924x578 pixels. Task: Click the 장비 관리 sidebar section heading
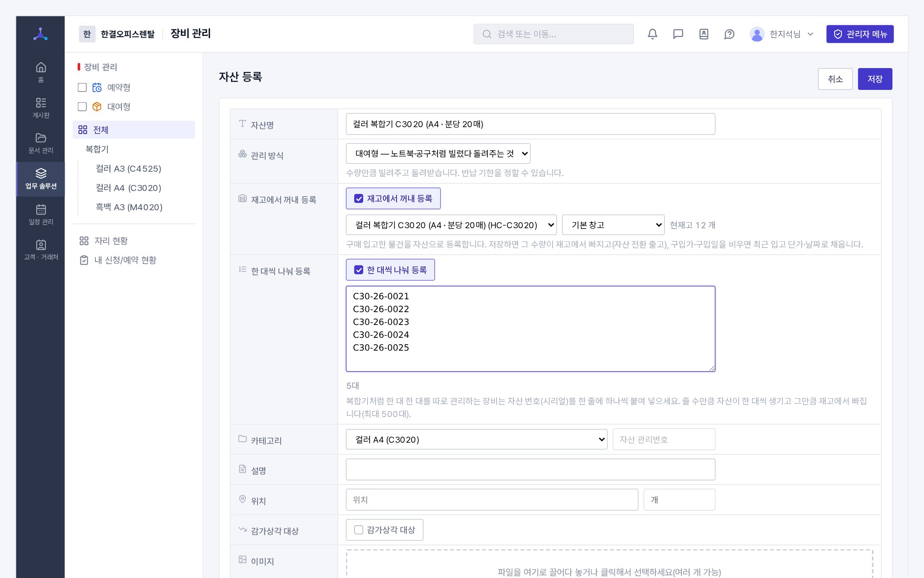coord(101,67)
